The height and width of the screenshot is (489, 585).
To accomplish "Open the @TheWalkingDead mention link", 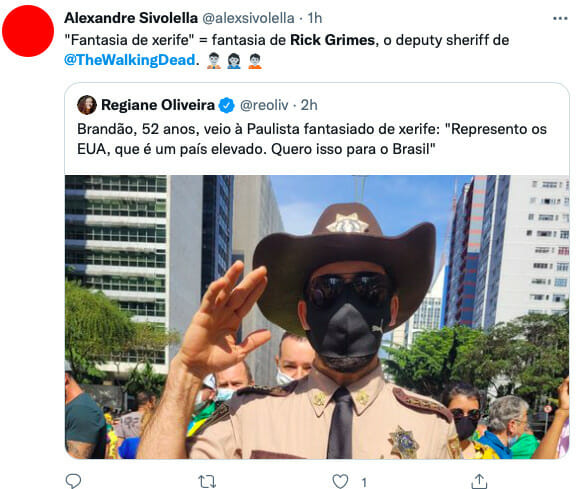I will pyautogui.click(x=130, y=60).
